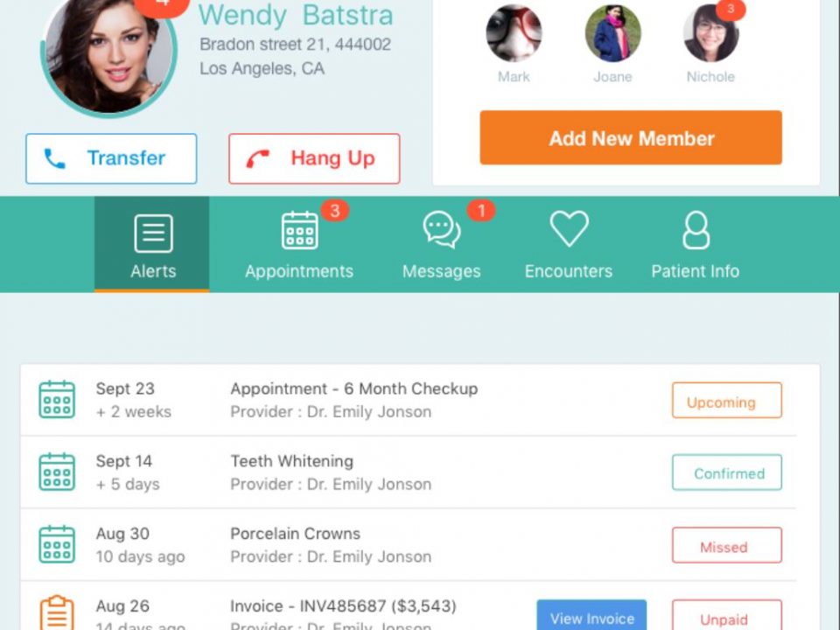Click the red Appointments notification badge

[335, 211]
